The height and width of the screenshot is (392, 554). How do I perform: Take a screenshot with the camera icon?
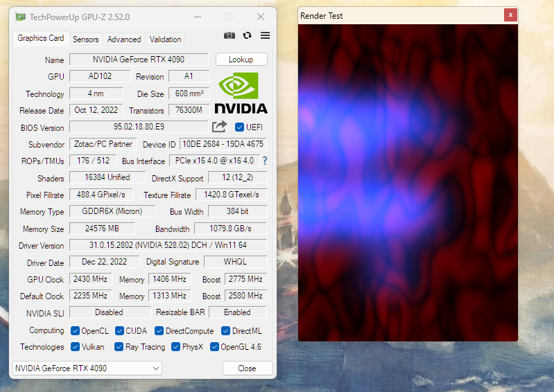[x=230, y=35]
